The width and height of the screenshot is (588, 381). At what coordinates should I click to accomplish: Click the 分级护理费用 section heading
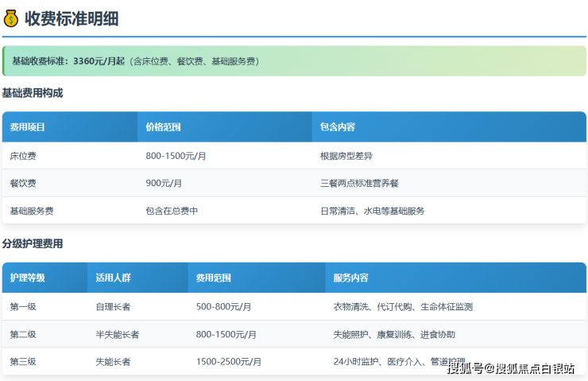pos(33,243)
